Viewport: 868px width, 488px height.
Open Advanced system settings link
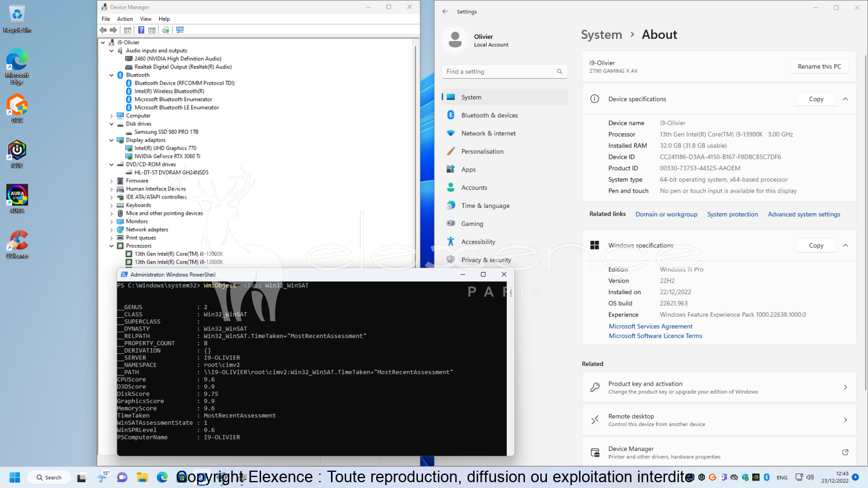804,214
